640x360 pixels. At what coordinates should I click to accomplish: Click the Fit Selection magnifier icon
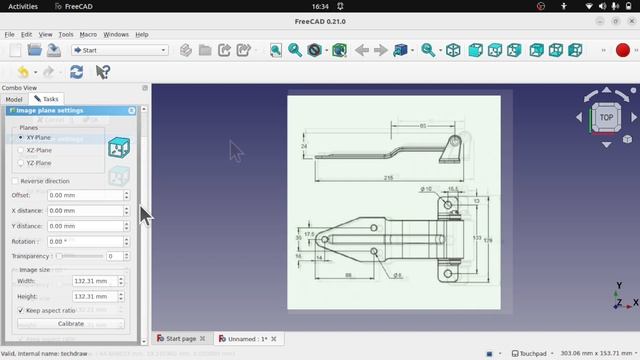pos(295,50)
